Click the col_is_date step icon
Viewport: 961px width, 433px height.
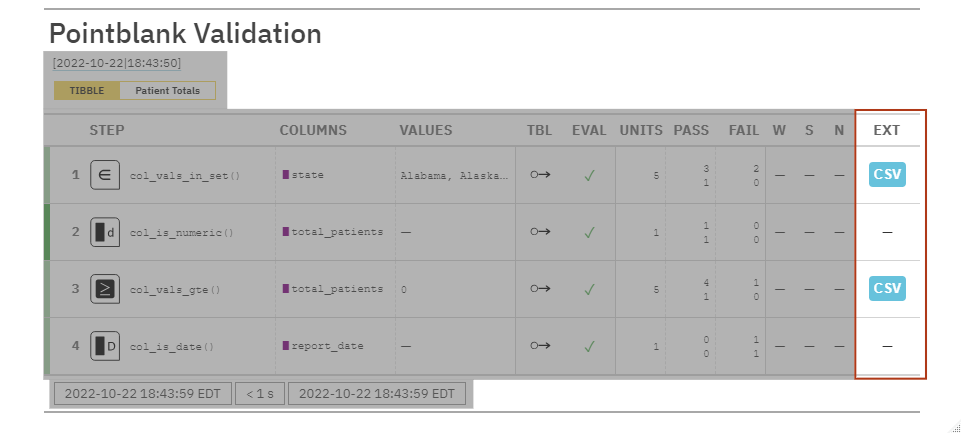[x=104, y=346]
